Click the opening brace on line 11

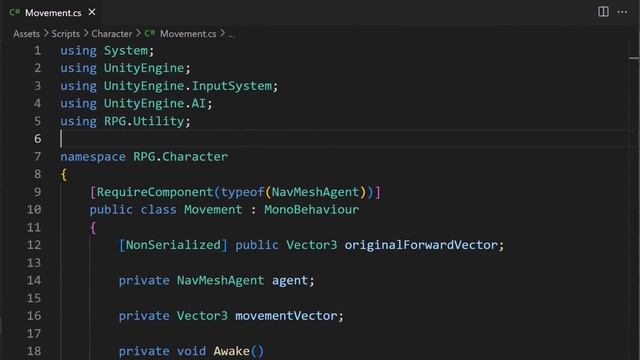(93, 228)
